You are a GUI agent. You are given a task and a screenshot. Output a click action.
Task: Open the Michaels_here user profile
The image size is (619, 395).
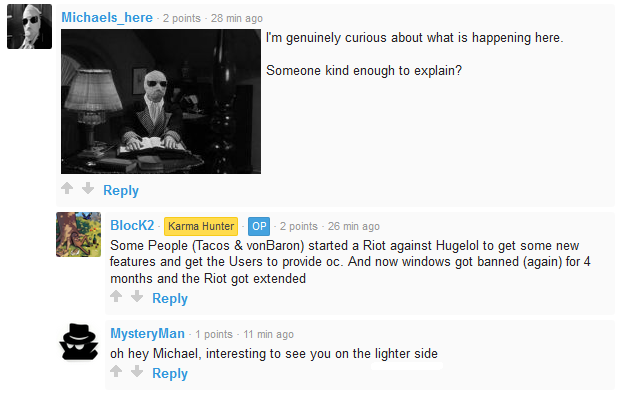[107, 17]
